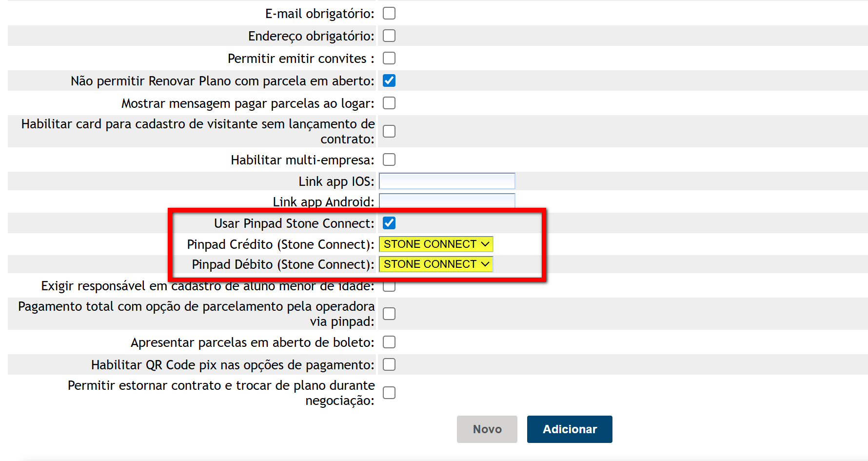Enable Mostrar mensagem pagar parcelas ao logar

(389, 103)
